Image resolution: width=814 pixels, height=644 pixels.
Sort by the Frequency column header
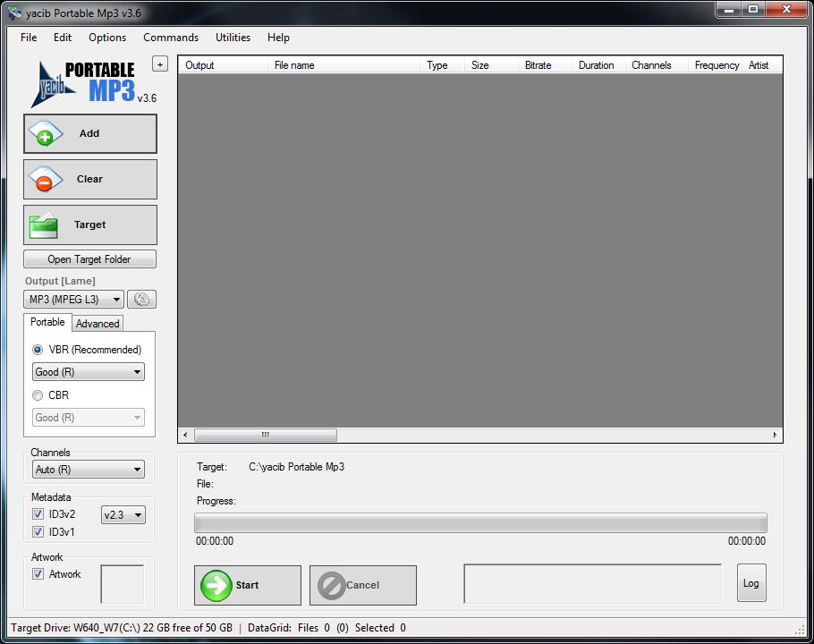[x=716, y=65]
